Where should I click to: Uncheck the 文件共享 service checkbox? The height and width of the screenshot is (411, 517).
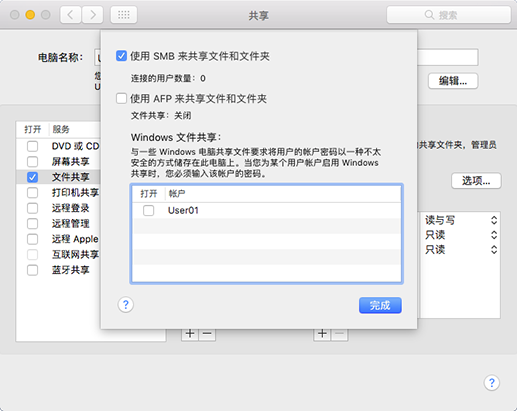pos(32,177)
